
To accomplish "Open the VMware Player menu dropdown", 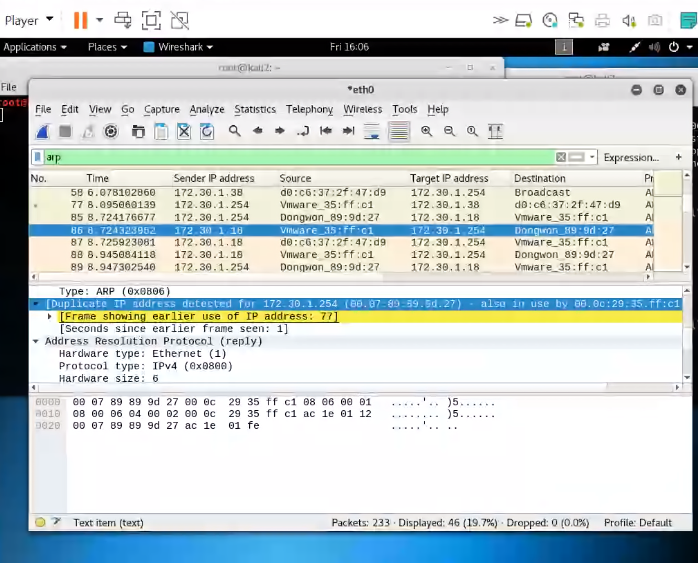I will pyautogui.click(x=29, y=20).
